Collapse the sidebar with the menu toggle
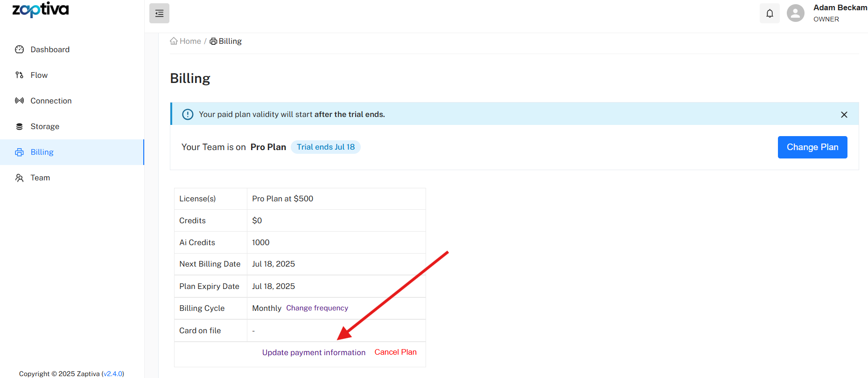Screen dimensions: 868x378 [x=159, y=14]
